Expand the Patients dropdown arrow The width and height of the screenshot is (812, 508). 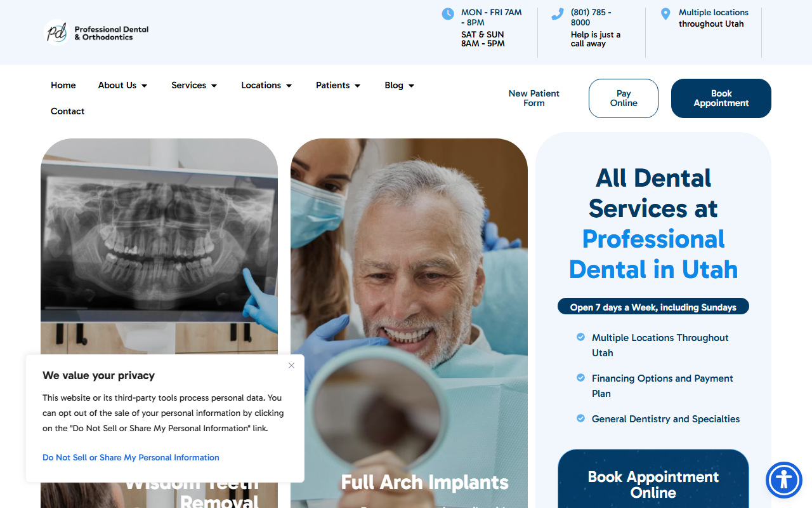(358, 86)
